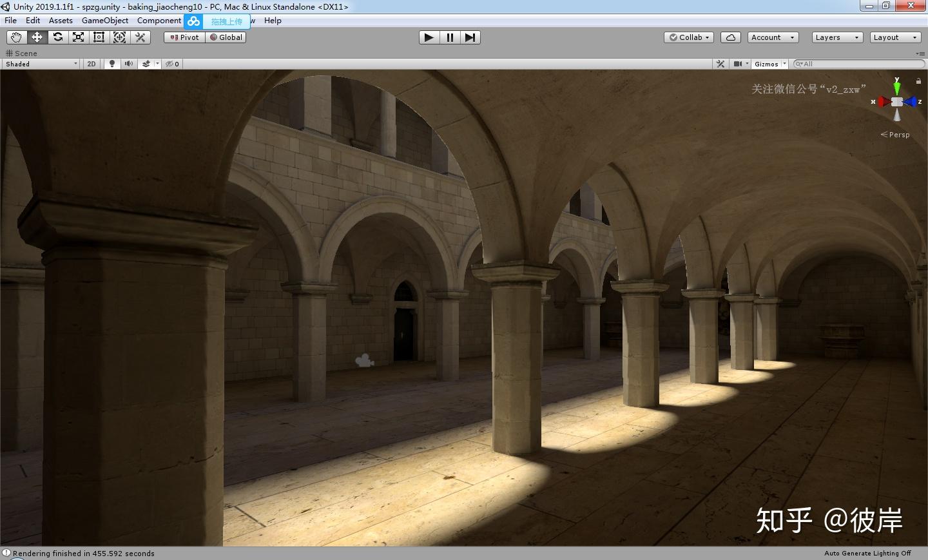Open the GameObject menu
928x560 pixels.
coord(105,21)
